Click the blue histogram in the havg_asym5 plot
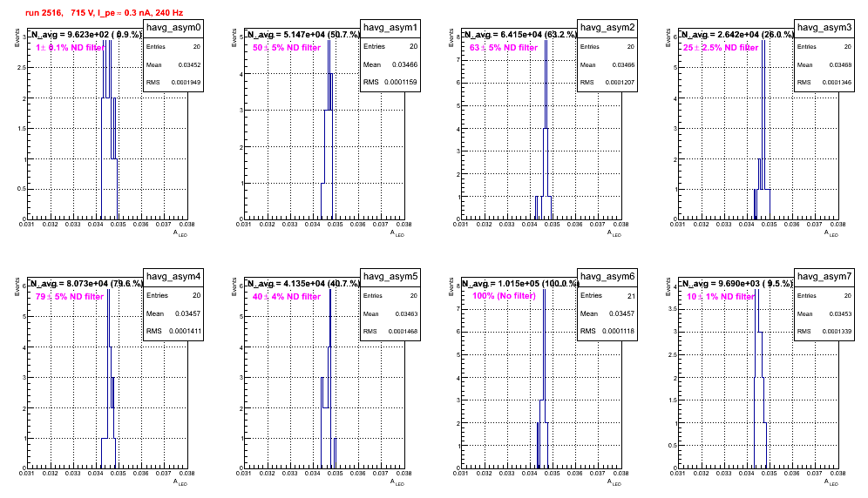Screen dimensions: 868x498 click(329, 378)
